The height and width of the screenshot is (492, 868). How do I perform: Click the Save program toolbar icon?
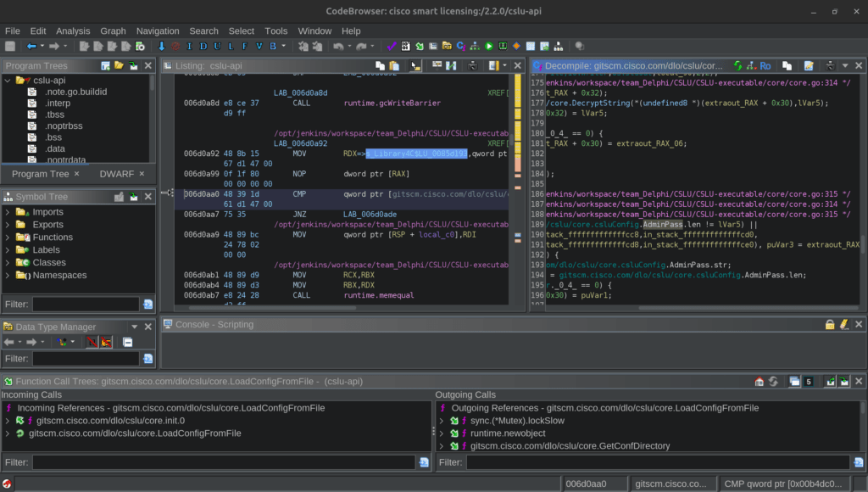click(x=10, y=47)
